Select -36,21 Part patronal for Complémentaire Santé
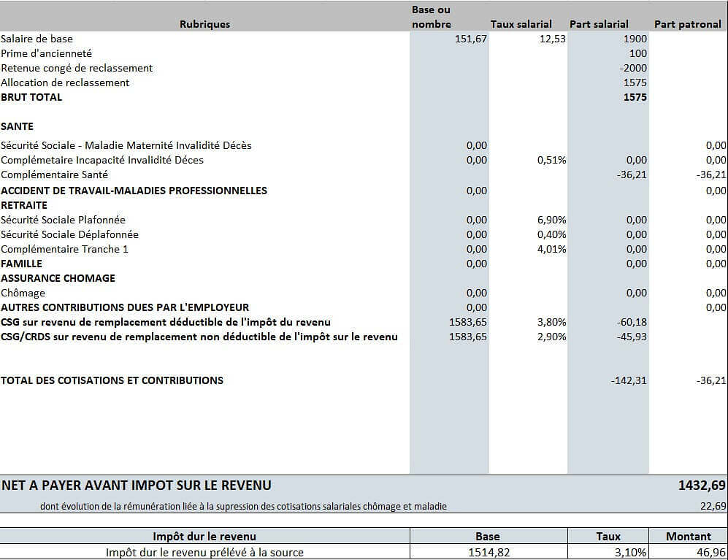 coord(711,174)
